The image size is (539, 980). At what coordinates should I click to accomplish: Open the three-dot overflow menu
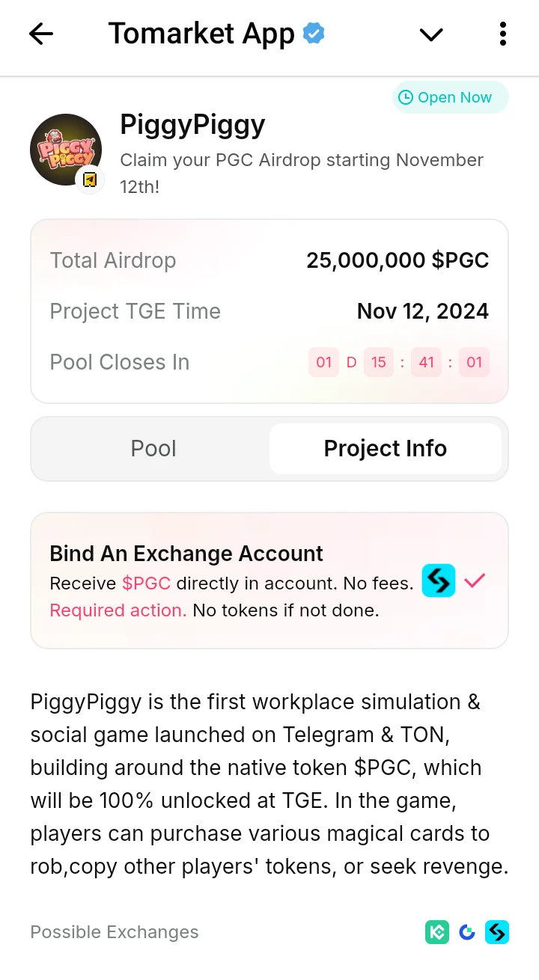pyautogui.click(x=502, y=34)
